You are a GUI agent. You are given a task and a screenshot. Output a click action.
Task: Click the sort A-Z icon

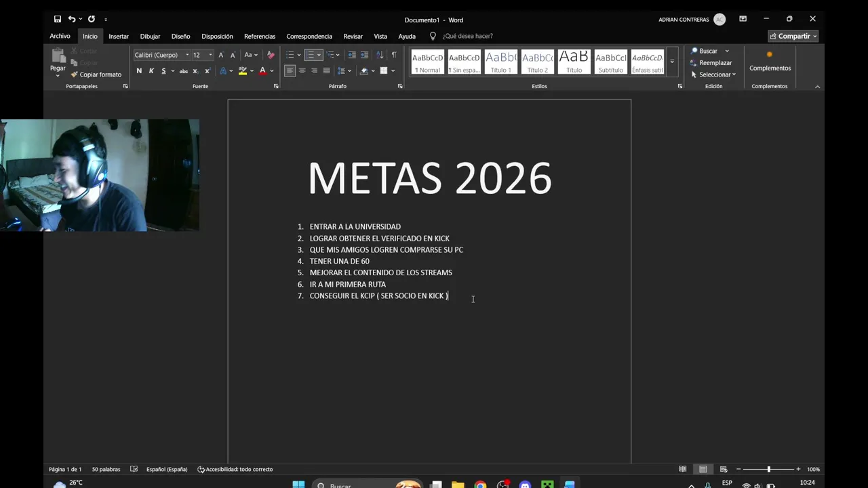tap(380, 55)
